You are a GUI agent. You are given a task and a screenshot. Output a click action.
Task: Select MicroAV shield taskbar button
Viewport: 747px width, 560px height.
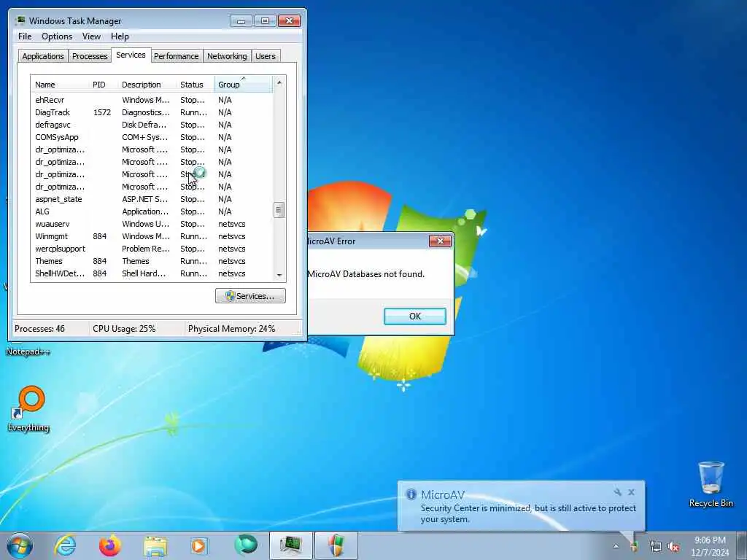[x=336, y=545]
